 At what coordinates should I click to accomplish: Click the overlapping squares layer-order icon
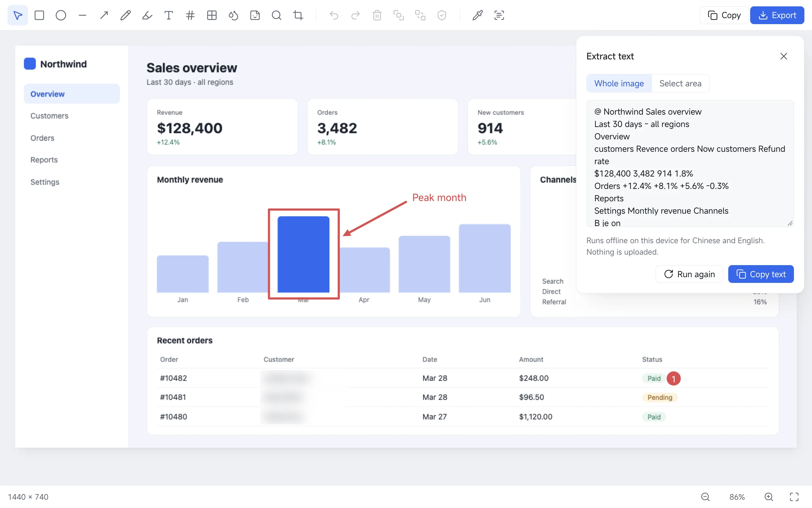coord(399,15)
